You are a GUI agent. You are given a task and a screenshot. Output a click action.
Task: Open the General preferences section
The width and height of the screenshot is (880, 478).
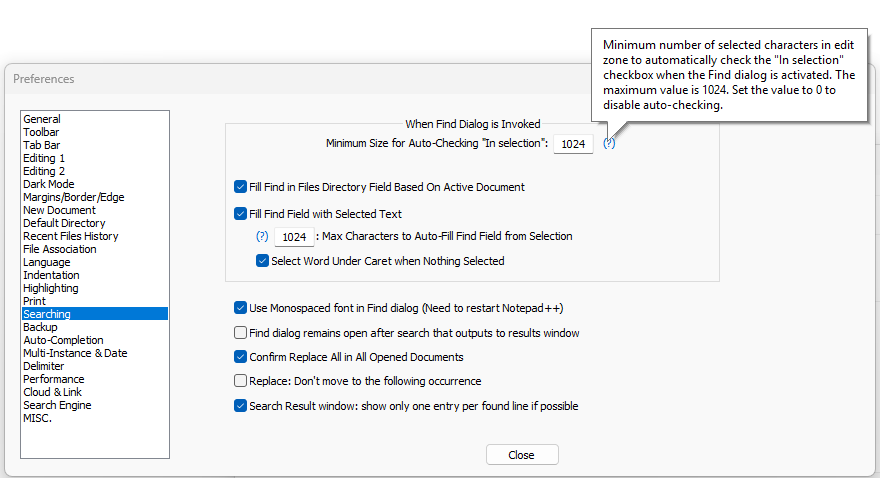tap(42, 119)
